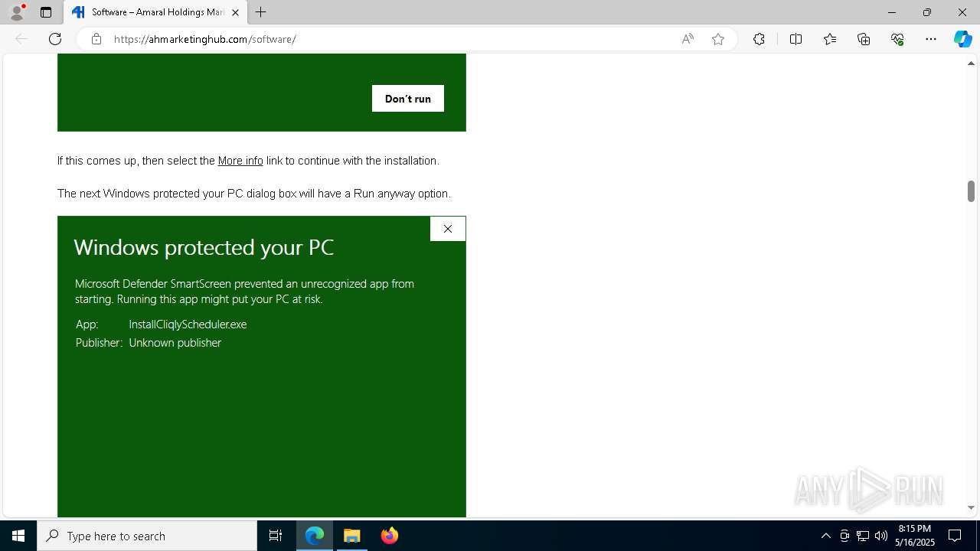
Task: View site information lock icon
Action: (96, 39)
